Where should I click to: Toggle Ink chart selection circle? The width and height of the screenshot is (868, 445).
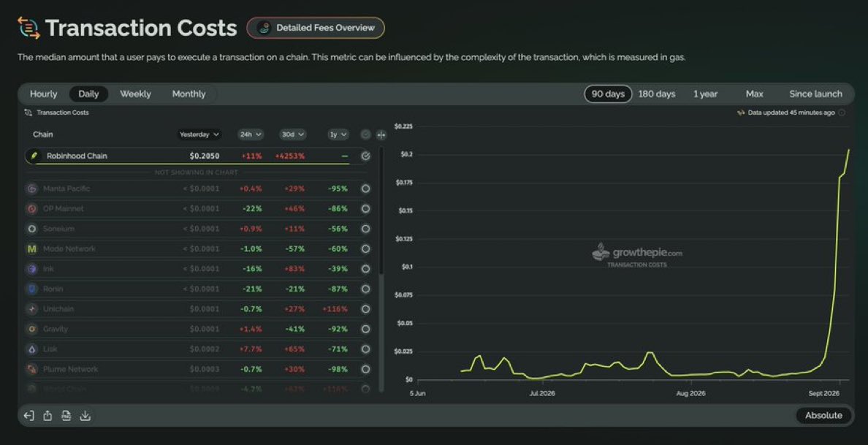[366, 269]
